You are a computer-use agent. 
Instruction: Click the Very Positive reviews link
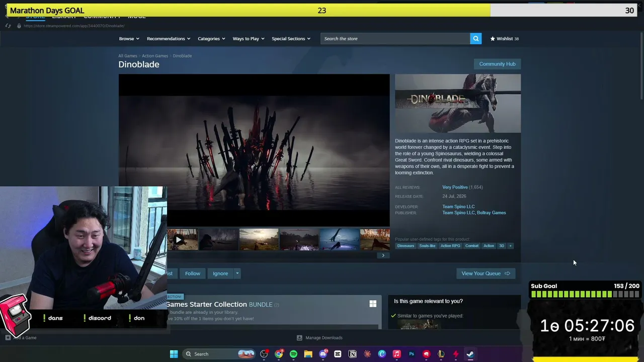455,187
